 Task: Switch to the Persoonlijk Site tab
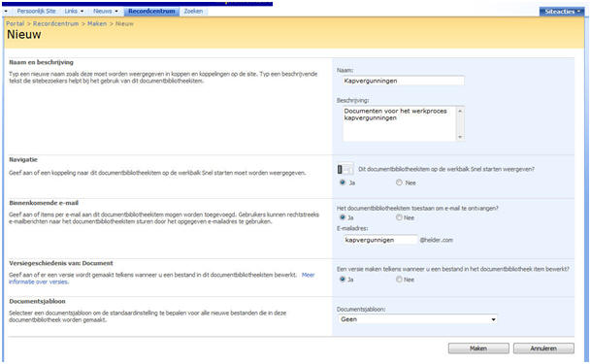click(x=36, y=12)
